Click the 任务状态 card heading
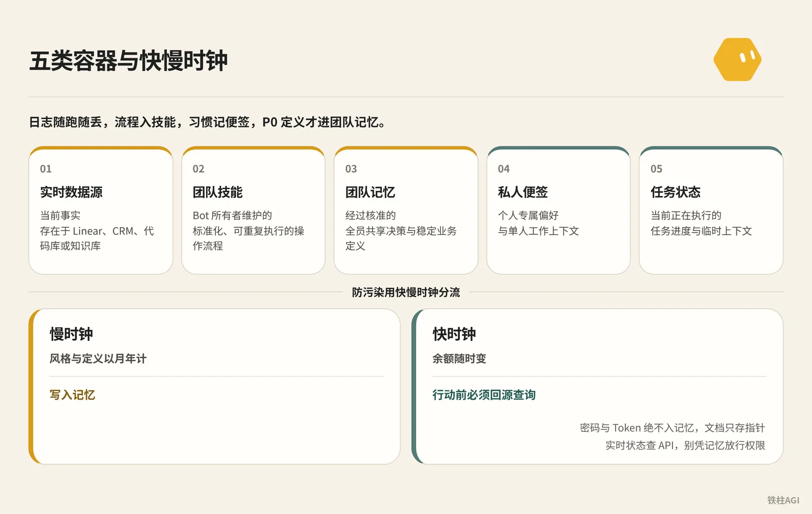This screenshot has height=514, width=812. pyautogui.click(x=675, y=192)
